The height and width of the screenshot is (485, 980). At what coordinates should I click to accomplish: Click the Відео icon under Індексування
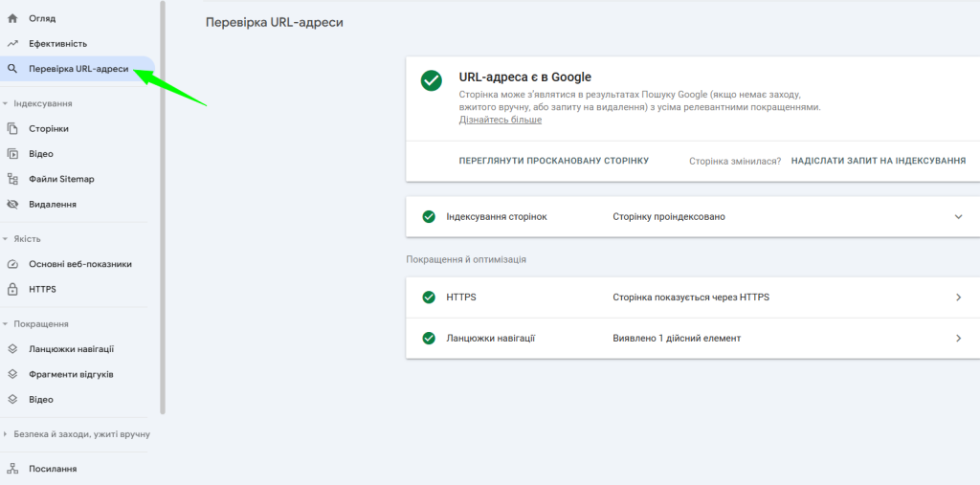(12, 153)
